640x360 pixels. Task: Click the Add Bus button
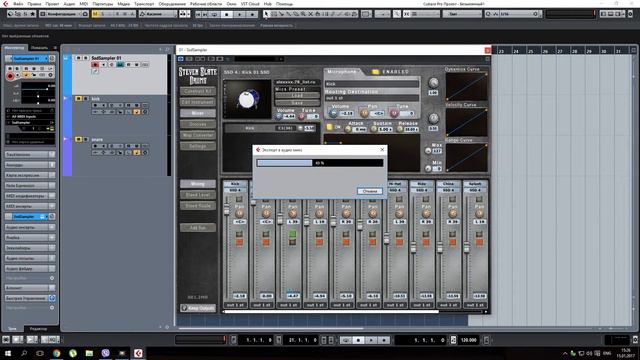click(x=198, y=227)
